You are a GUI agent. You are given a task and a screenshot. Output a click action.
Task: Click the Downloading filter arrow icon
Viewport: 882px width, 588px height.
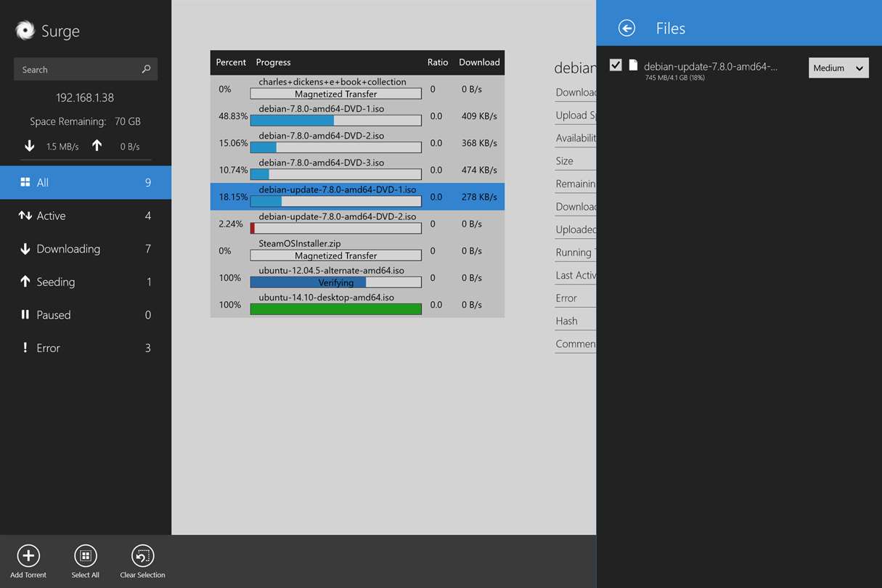(25, 249)
